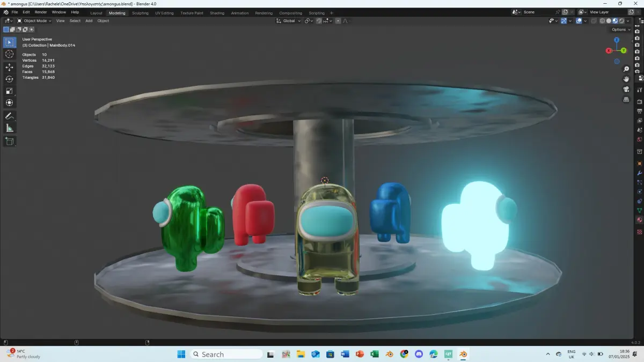The width and height of the screenshot is (644, 362).
Task: Open the viewport Add menu
Action: click(89, 21)
